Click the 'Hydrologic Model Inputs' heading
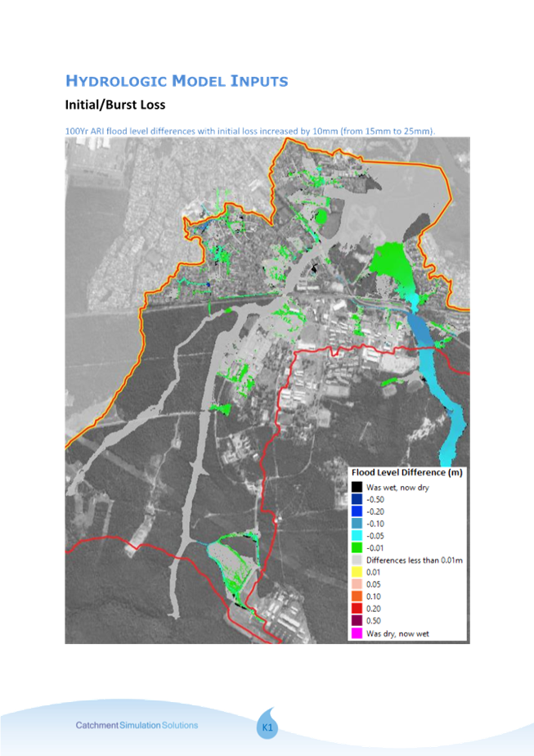Screen dimensions: 534x756 click(177, 80)
